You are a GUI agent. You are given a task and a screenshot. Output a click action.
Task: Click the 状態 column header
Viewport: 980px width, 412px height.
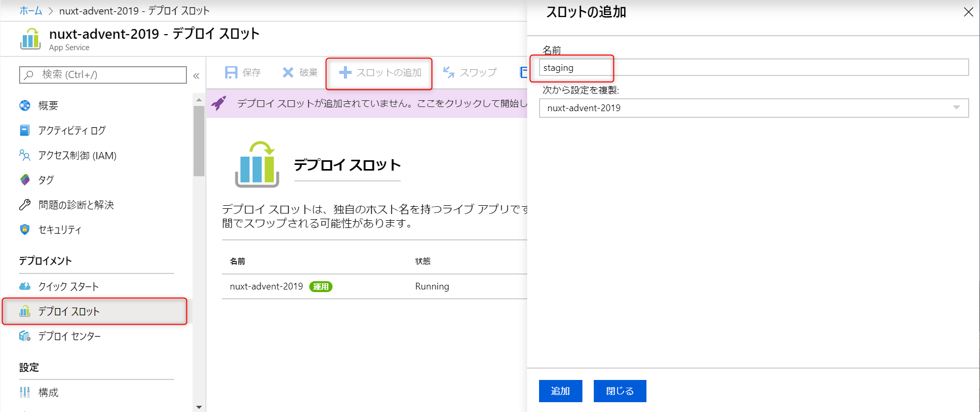[x=423, y=261]
